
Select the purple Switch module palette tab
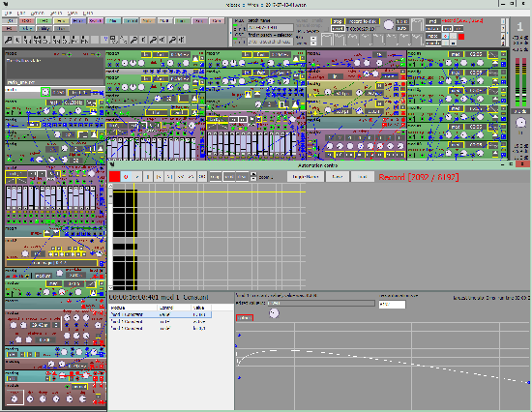click(96, 21)
